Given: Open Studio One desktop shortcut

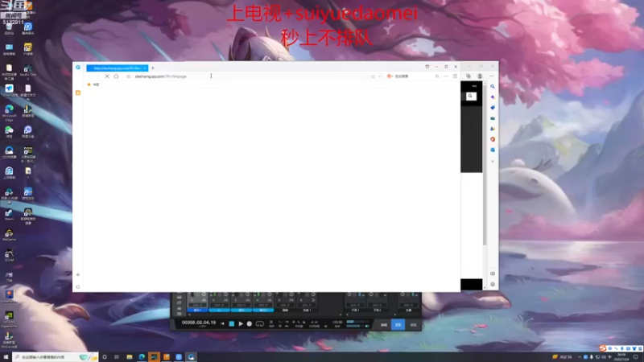Looking at the screenshot, I should [28, 71].
